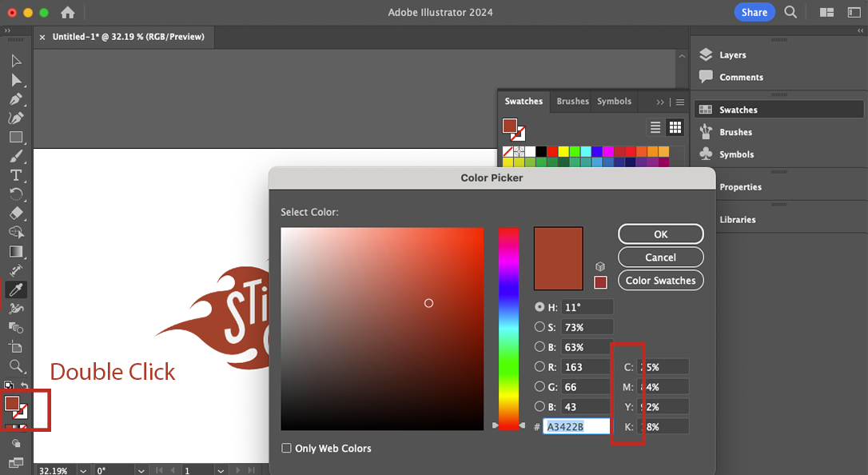The width and height of the screenshot is (868, 475).
Task: Select the Rectangle tool
Action: (16, 138)
